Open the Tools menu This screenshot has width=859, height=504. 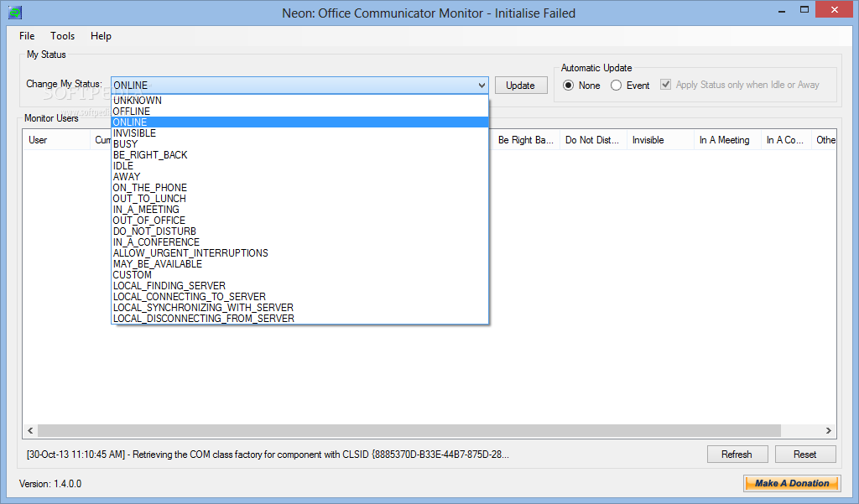[62, 36]
